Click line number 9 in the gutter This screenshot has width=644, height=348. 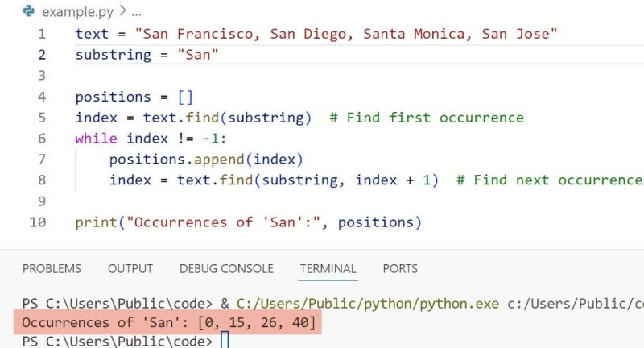click(42, 201)
